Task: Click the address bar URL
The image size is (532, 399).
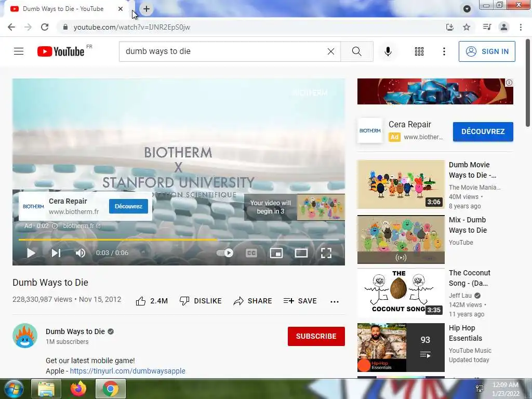Action: [x=131, y=27]
